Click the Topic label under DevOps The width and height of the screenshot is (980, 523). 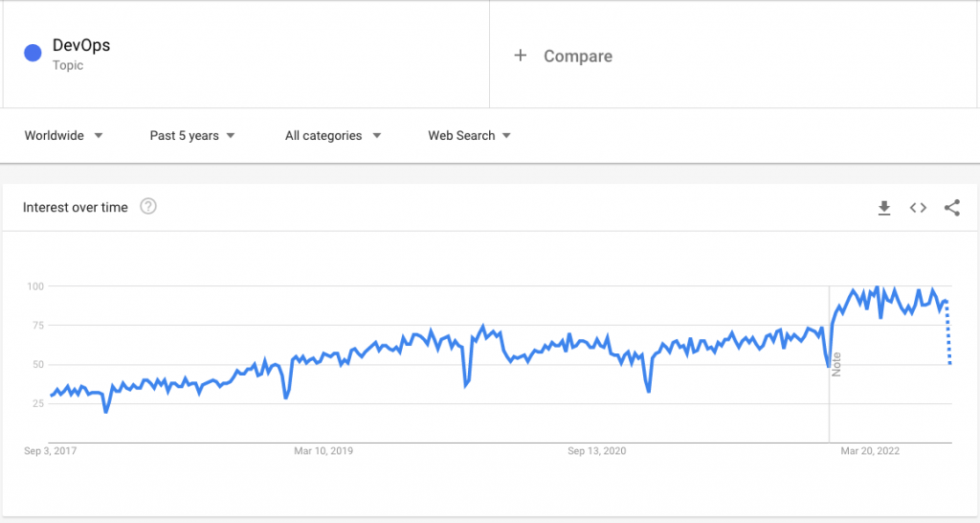68,65
